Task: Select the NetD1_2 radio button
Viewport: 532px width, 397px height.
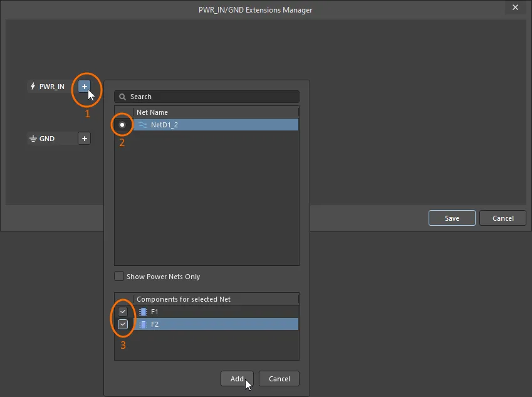Action: tap(122, 124)
